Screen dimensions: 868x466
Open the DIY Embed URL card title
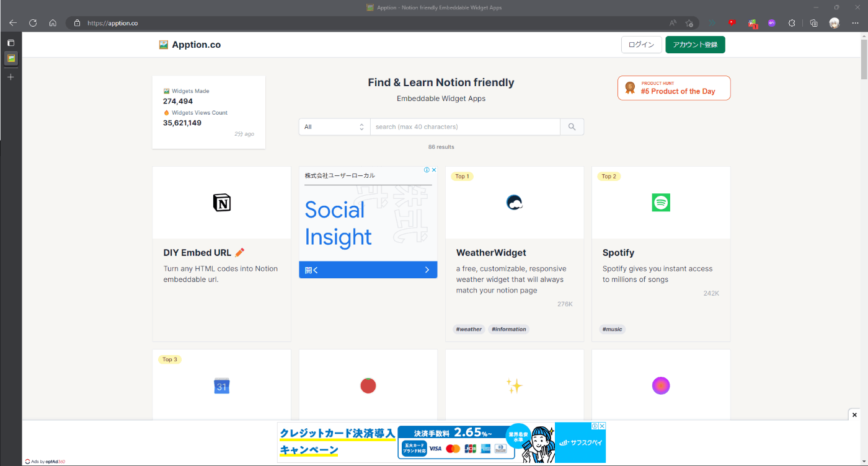(204, 253)
